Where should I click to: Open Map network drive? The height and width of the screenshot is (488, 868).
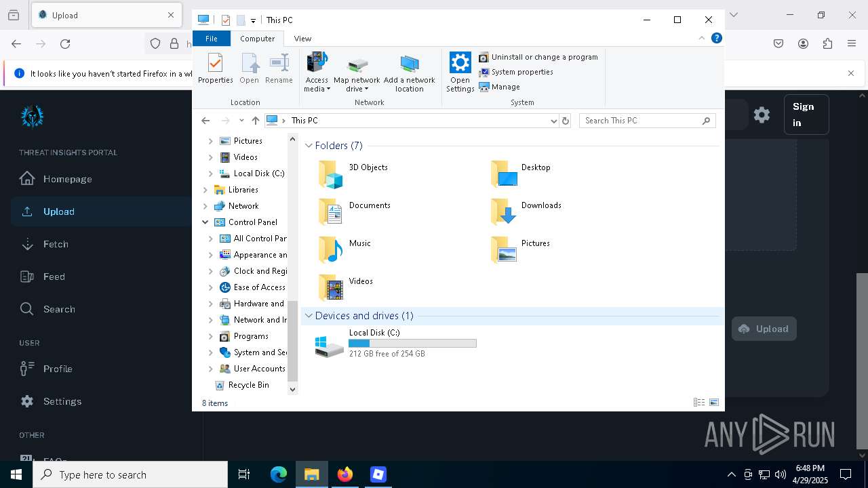[x=357, y=73]
